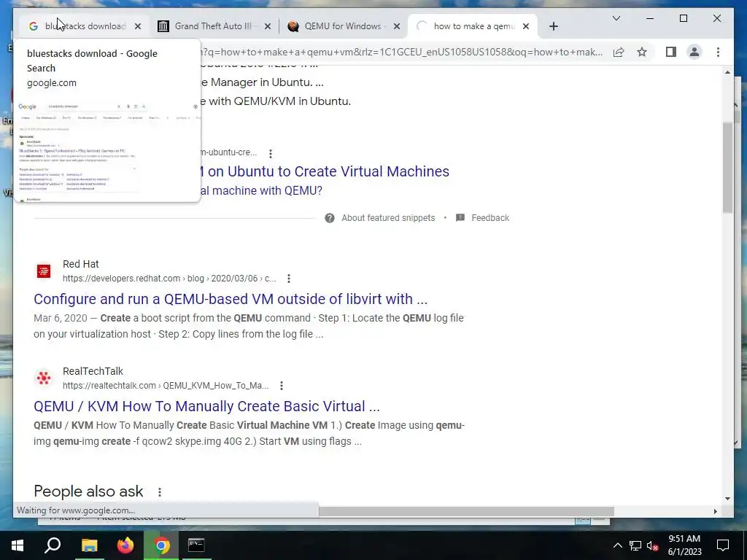
Task: Click the Feedback link
Action: [490, 218]
